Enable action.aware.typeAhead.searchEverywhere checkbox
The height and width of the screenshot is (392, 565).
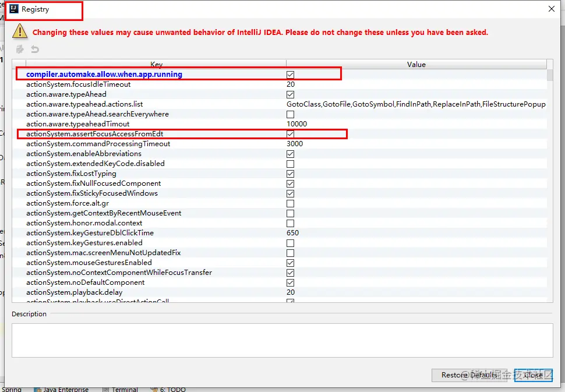(291, 114)
